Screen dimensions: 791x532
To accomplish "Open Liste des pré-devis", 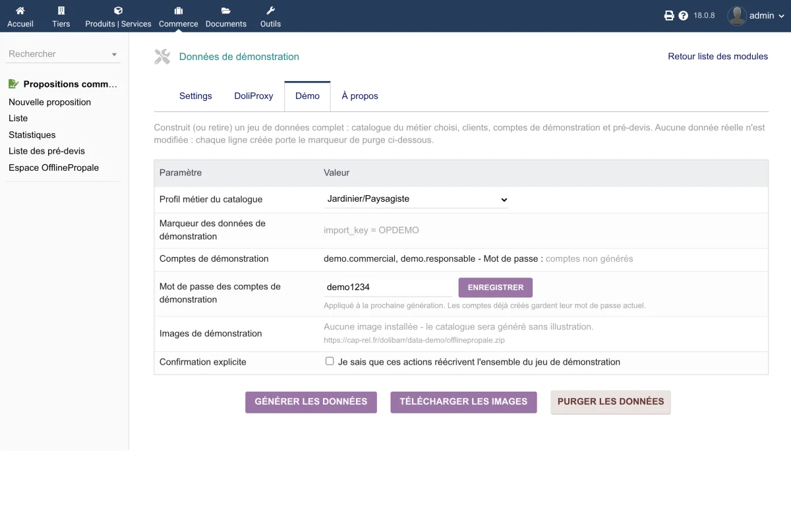I will tap(47, 151).
